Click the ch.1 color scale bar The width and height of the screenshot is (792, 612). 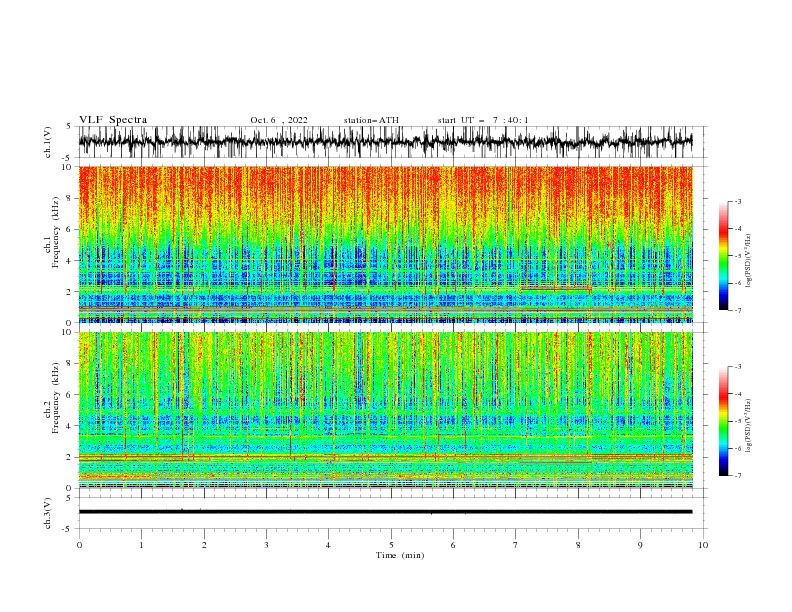[x=723, y=256]
